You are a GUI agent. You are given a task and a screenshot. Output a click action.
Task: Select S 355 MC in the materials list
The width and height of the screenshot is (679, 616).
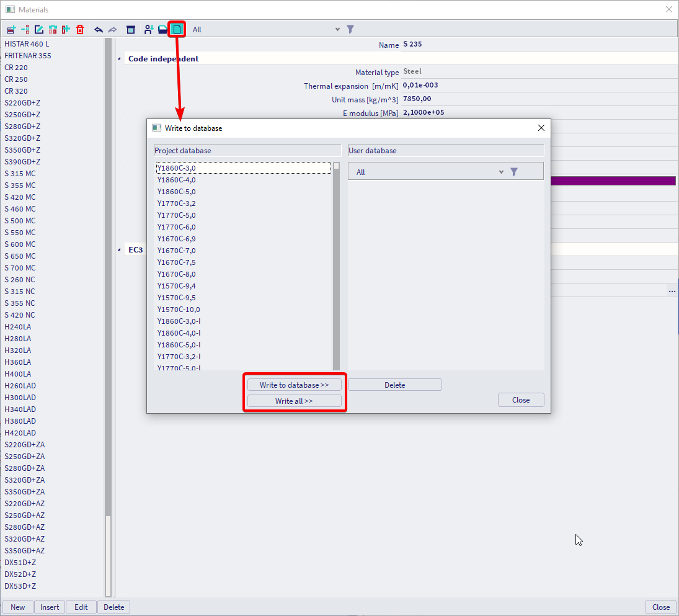[20, 185]
